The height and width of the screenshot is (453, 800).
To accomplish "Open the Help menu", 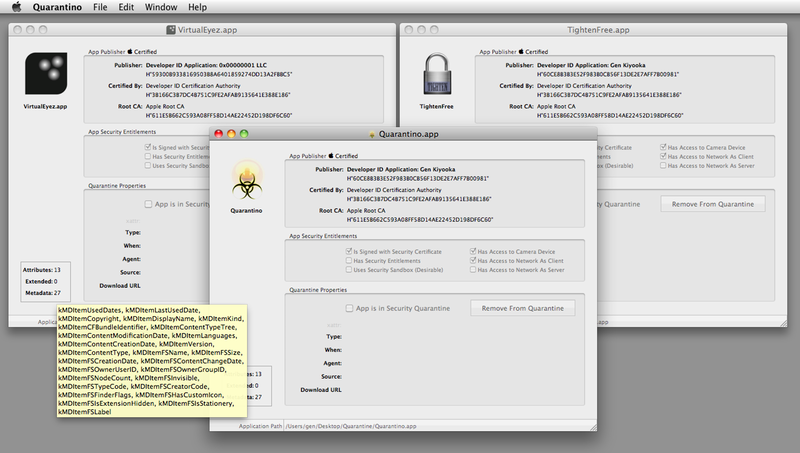I will (197, 7).
